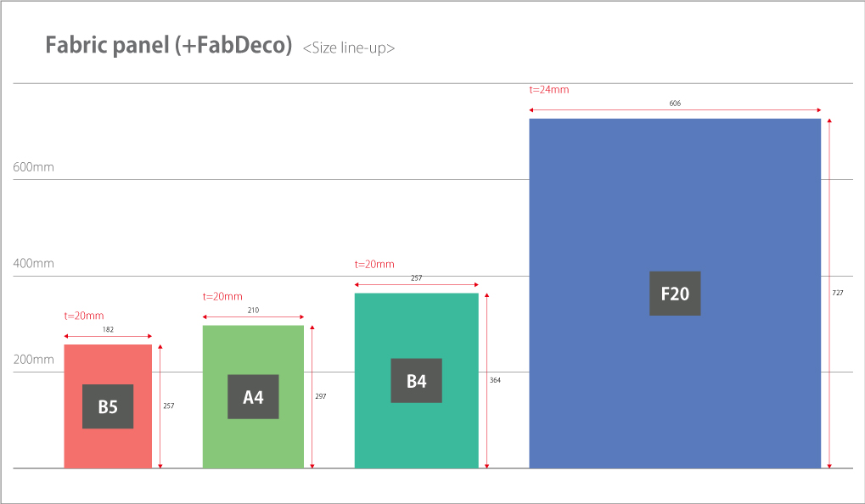Click the 200mm axis label

click(33, 360)
